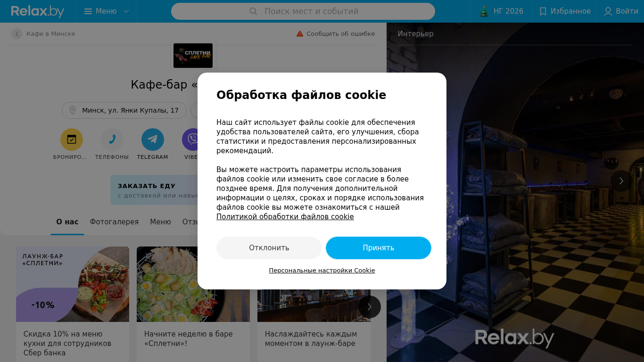Open Избранное bookmark icon
The height and width of the screenshot is (362, 644).
(543, 11)
